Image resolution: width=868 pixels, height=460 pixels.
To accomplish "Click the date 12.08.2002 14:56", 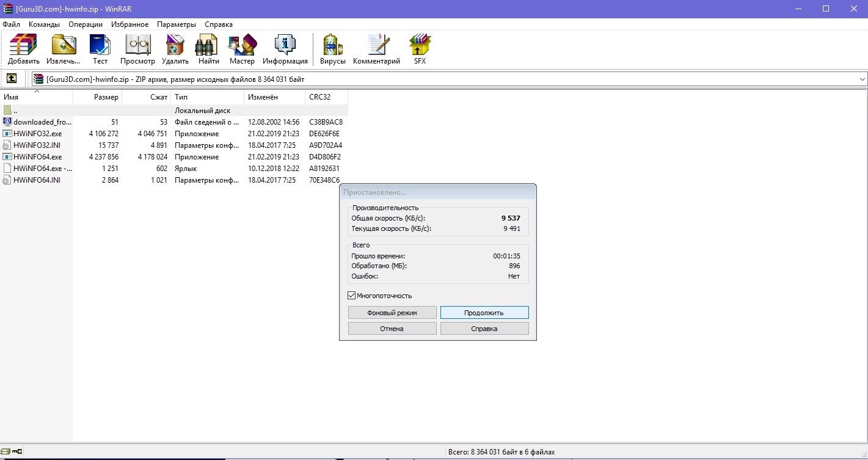I will click(x=274, y=122).
